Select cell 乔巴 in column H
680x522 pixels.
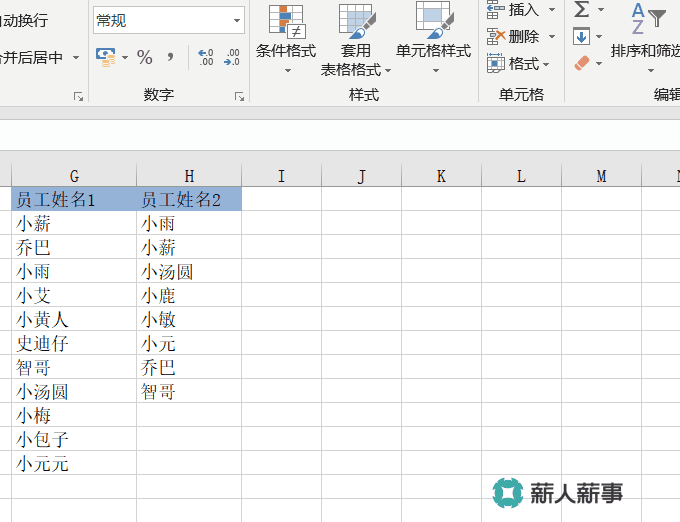tap(189, 367)
